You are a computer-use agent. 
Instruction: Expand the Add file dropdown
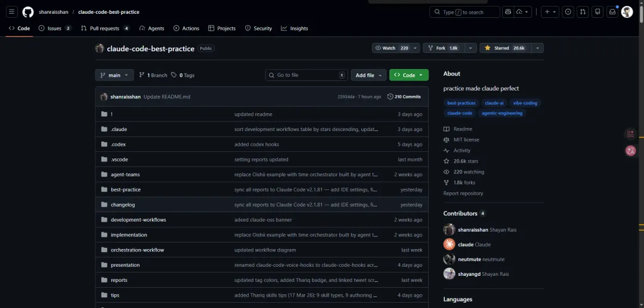[x=368, y=75]
